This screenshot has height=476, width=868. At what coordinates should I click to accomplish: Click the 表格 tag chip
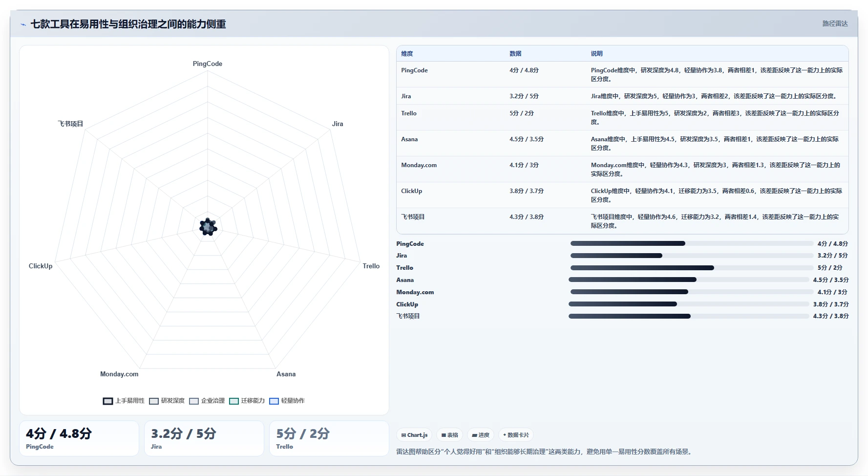click(449, 435)
